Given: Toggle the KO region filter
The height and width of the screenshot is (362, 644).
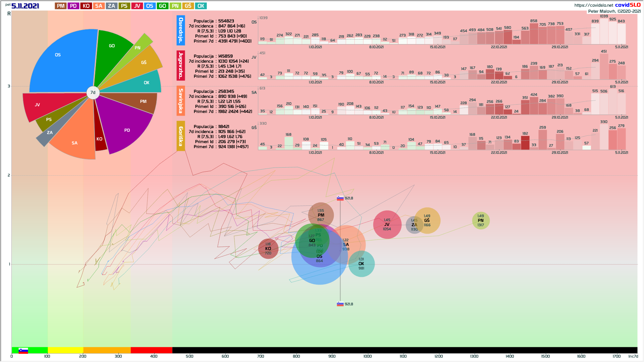Looking at the screenshot, I should pos(86,6).
